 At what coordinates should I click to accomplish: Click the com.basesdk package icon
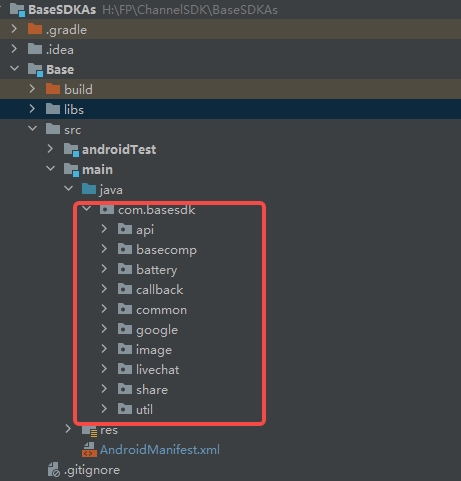(107, 209)
